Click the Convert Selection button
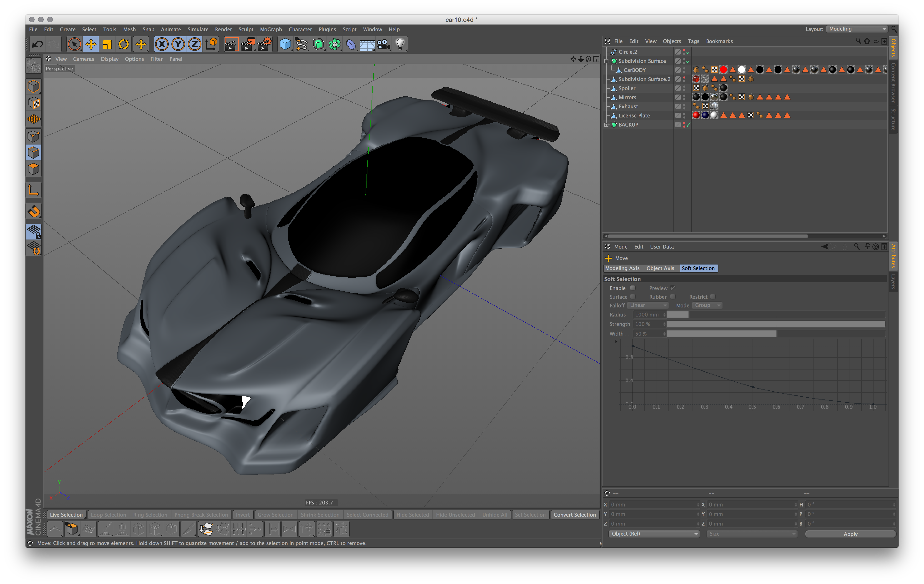The height and width of the screenshot is (584, 924). [574, 515]
